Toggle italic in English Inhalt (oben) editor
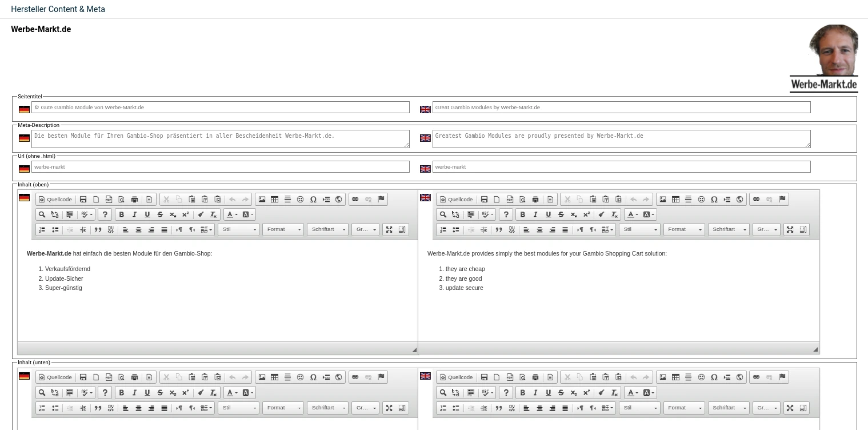Screen dimensions: 868x430 (x=535, y=215)
